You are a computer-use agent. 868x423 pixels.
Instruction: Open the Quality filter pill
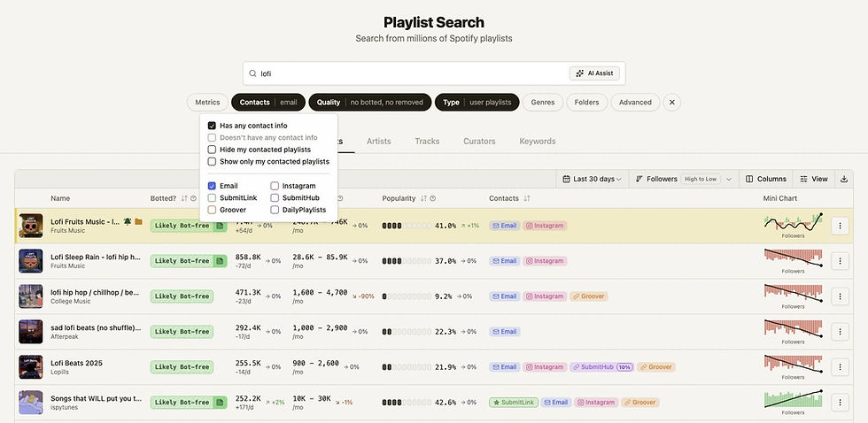pyautogui.click(x=370, y=103)
